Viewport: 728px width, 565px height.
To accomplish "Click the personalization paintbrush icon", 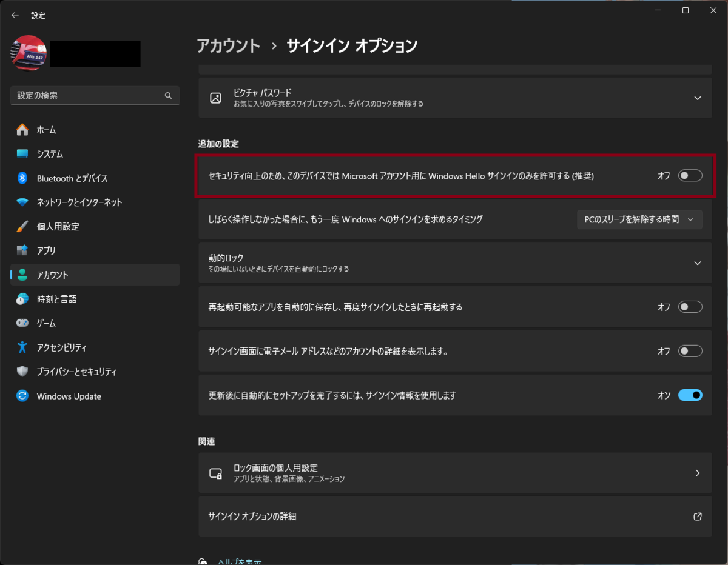I will [x=22, y=227].
